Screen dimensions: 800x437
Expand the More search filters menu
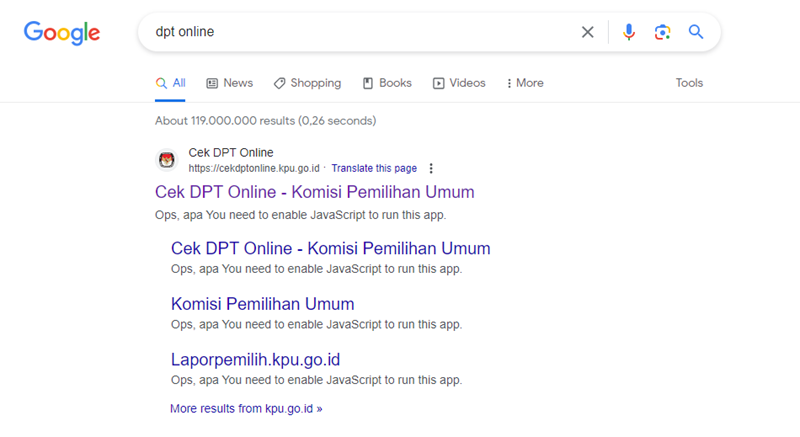click(525, 83)
